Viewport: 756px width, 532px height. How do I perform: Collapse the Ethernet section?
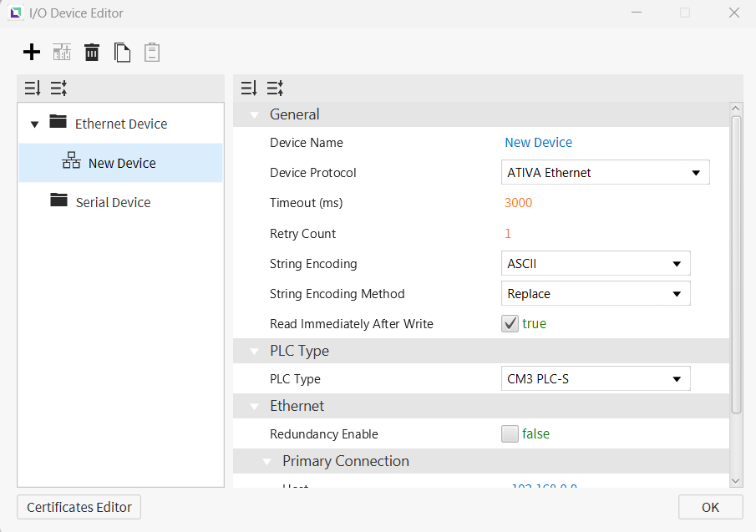pos(254,406)
